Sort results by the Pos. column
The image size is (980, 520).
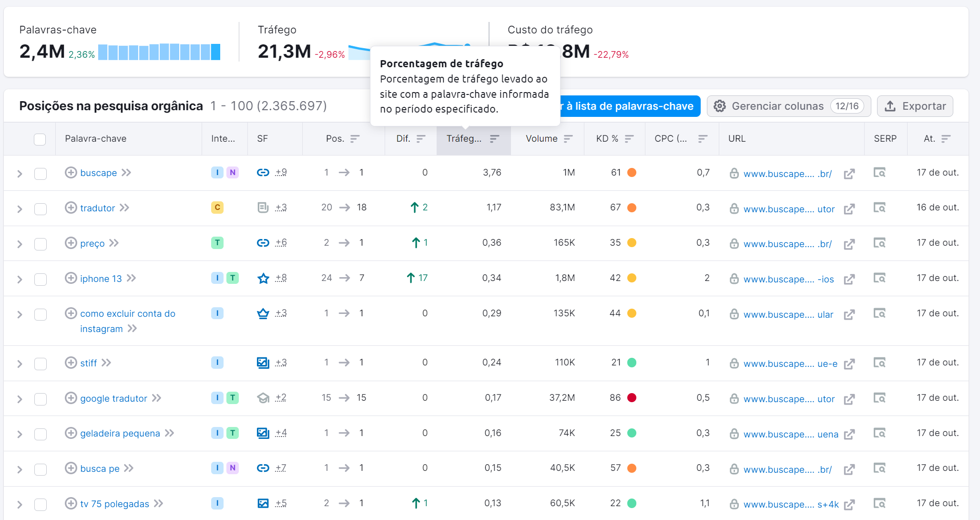[354, 139]
